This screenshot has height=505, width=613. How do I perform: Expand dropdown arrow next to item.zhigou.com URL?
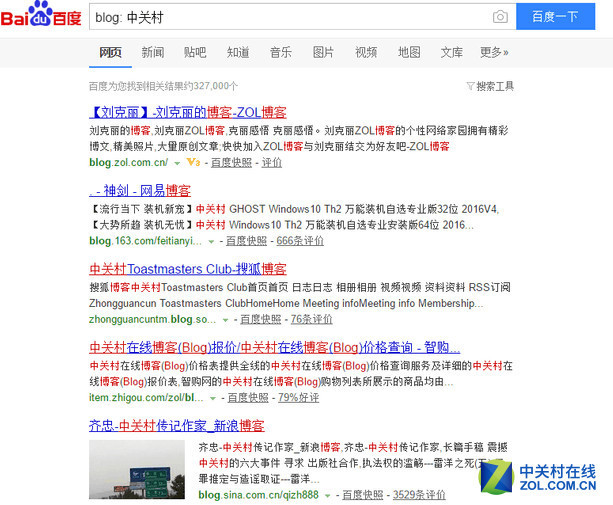pos(213,398)
